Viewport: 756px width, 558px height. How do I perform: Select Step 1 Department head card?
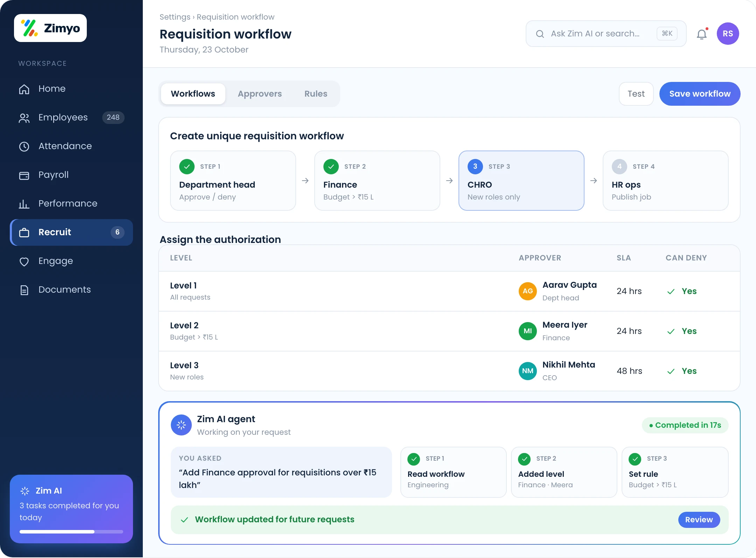(x=233, y=181)
